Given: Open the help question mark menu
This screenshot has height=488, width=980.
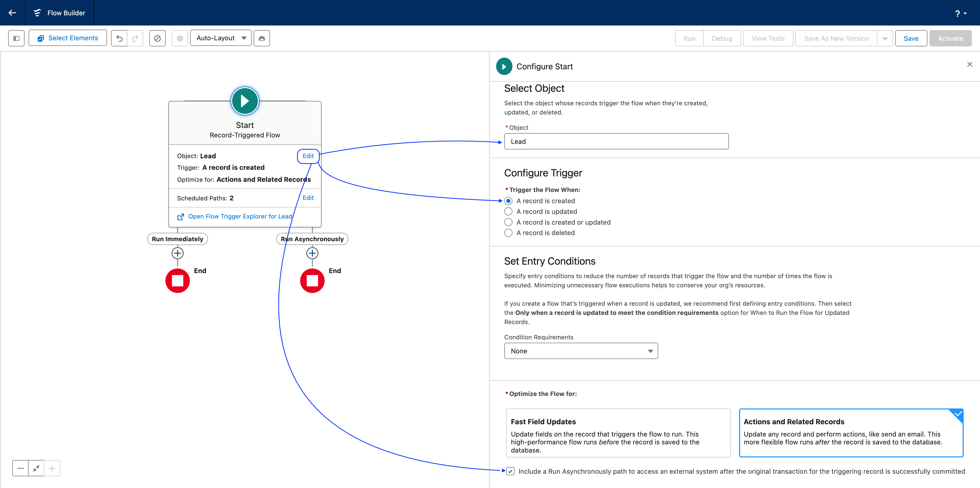Looking at the screenshot, I should 960,13.
